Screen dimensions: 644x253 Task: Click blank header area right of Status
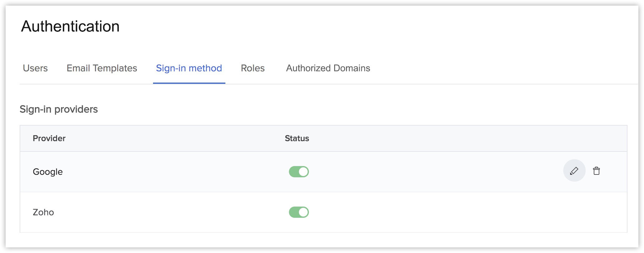[x=468, y=138]
